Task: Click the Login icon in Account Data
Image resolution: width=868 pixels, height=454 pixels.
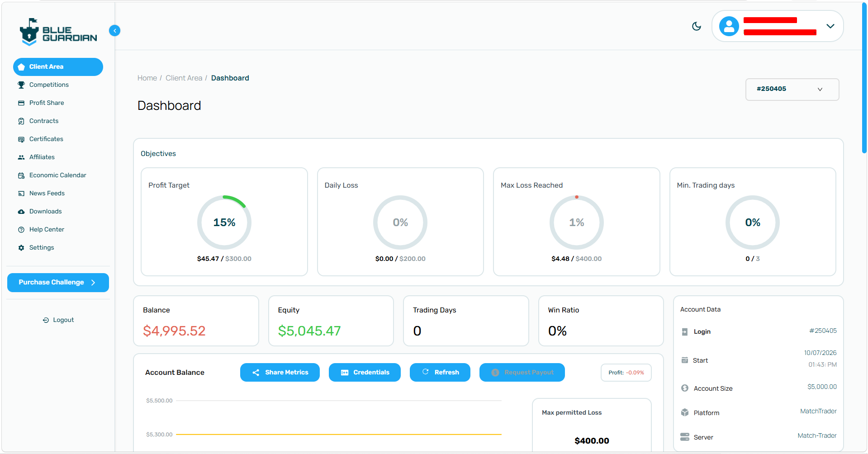Action: point(685,332)
